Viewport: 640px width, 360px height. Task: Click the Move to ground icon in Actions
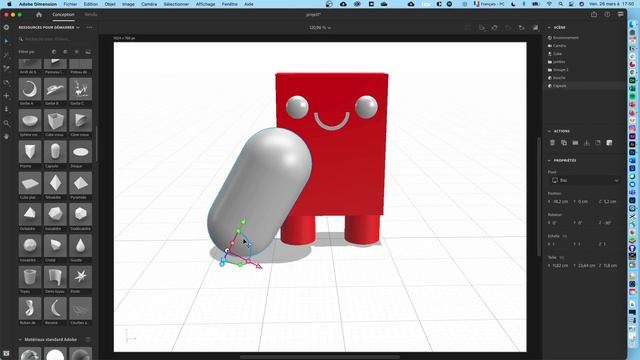[587, 143]
